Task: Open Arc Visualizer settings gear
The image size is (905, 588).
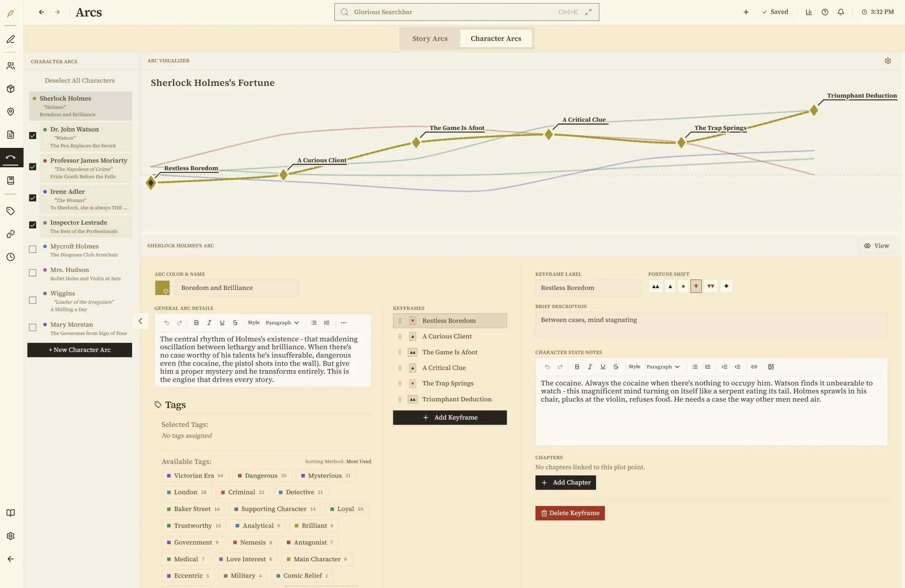Action: tap(888, 61)
